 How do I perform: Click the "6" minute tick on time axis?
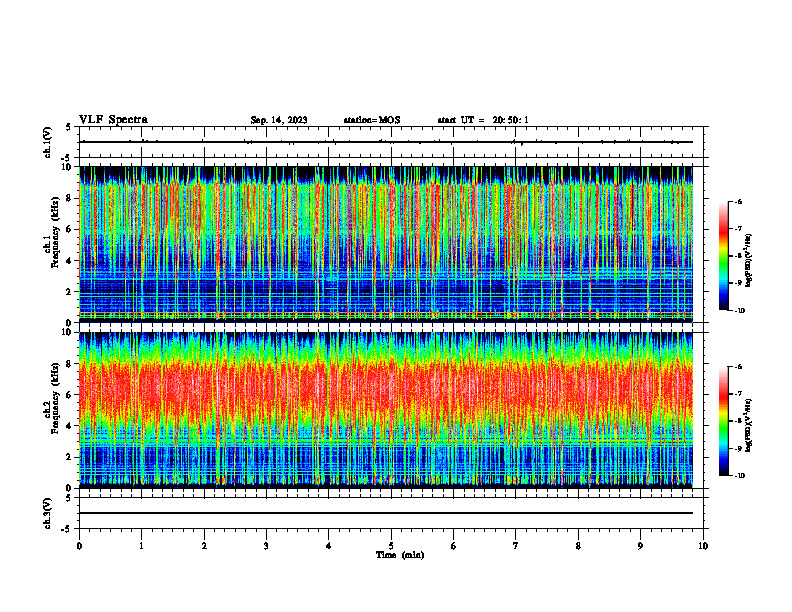[x=454, y=546]
